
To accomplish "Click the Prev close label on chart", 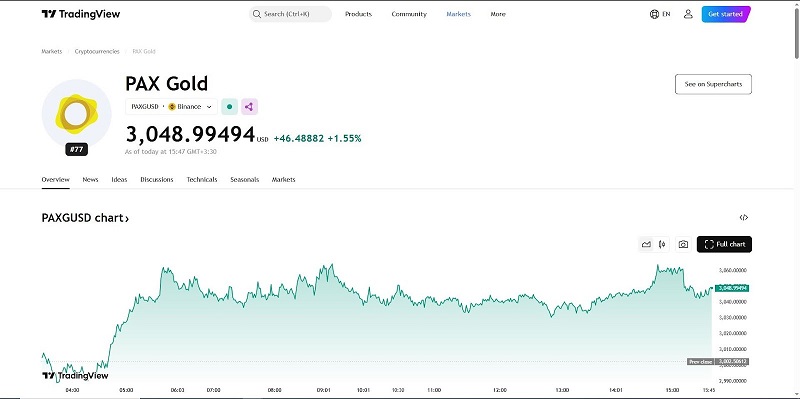I will pyautogui.click(x=700, y=362).
